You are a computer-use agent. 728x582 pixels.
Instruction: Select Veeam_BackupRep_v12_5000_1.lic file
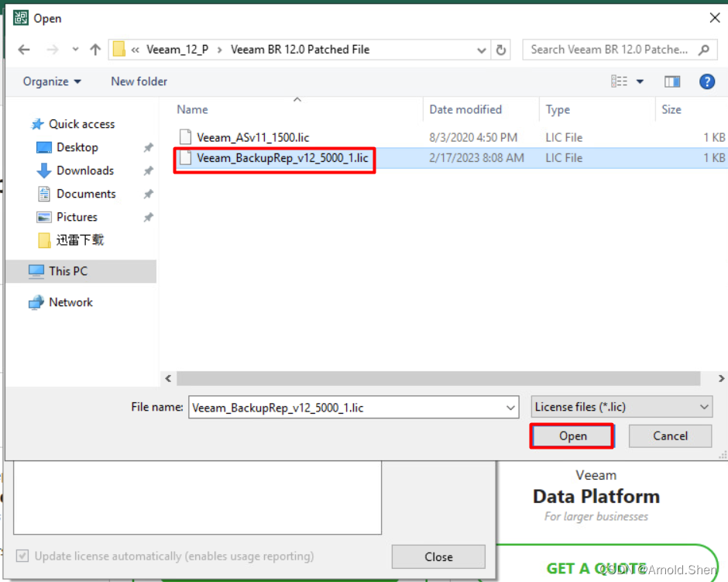pos(282,158)
